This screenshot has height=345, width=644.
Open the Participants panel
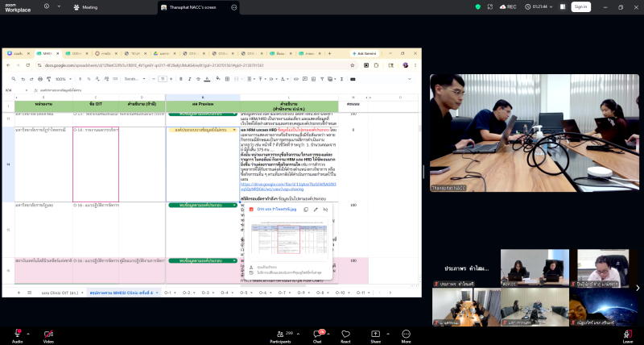280,336
